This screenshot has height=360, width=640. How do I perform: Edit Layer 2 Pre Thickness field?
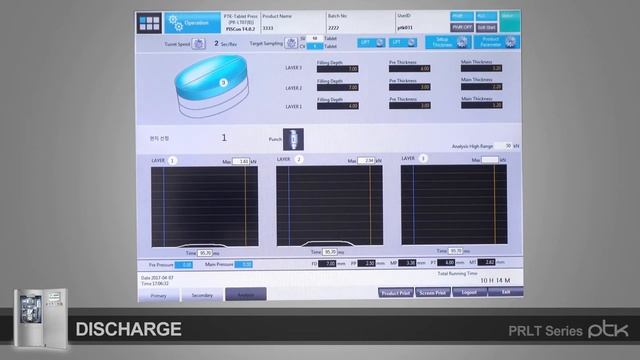409,87
